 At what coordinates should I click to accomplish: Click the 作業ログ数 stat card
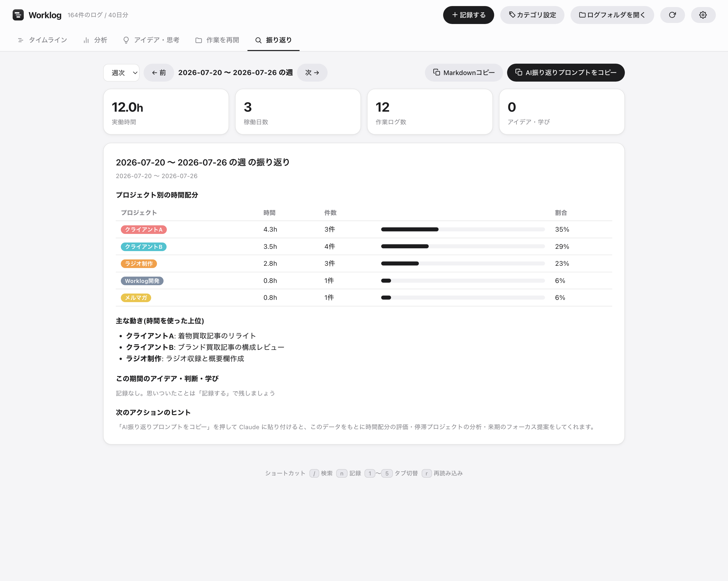[x=430, y=112]
